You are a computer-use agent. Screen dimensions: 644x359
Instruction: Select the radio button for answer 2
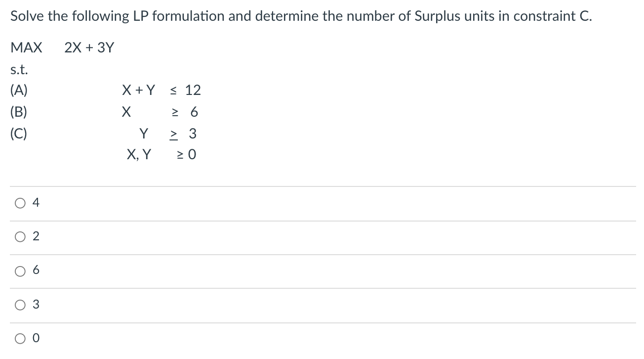pyautogui.click(x=20, y=236)
